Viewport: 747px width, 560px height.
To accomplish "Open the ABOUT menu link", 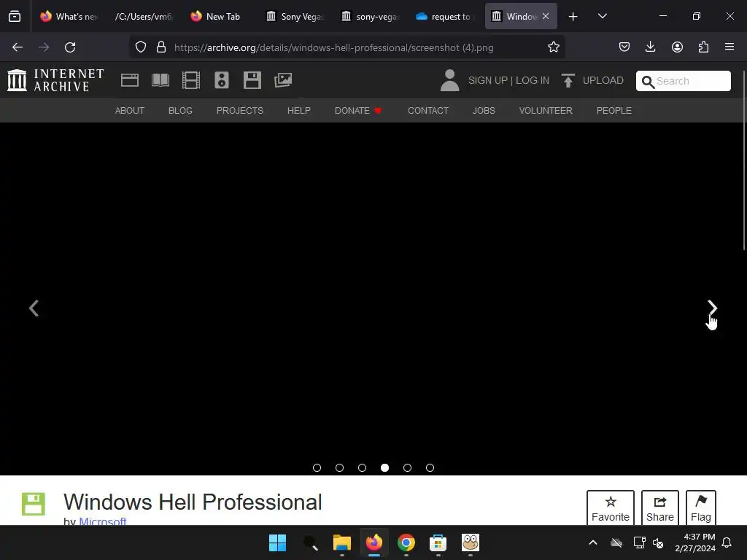I will click(x=130, y=111).
